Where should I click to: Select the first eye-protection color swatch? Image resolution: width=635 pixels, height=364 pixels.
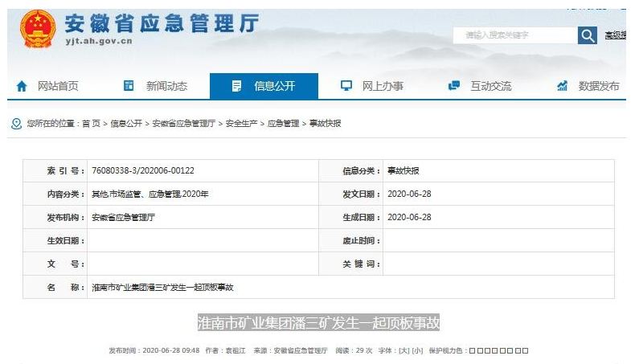pos(472,350)
